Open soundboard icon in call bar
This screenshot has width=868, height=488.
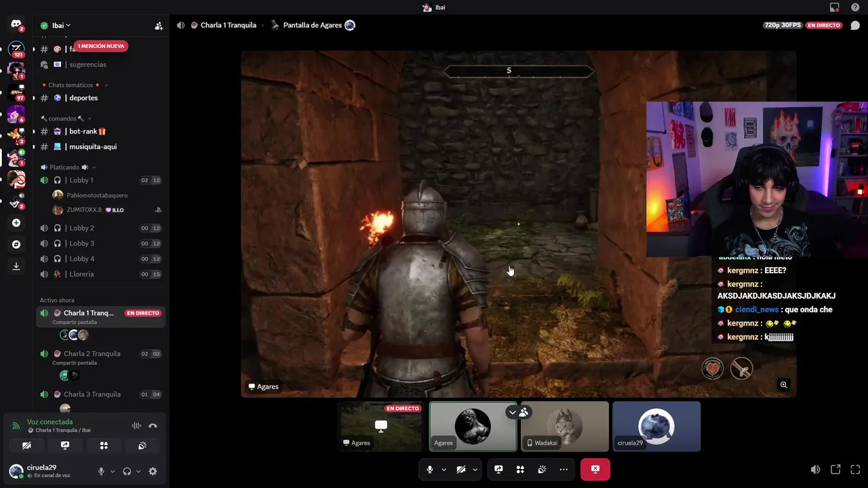pos(542,469)
